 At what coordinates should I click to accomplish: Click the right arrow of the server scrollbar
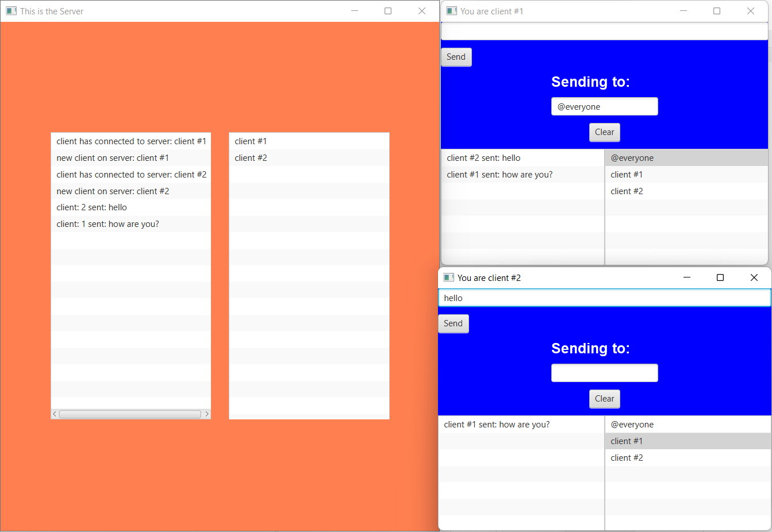[x=207, y=414]
